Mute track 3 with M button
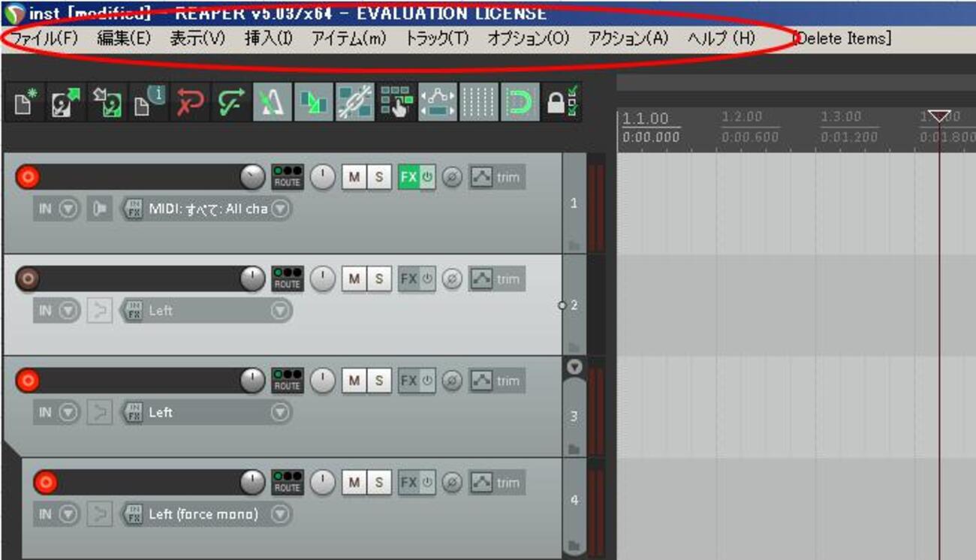 click(354, 381)
